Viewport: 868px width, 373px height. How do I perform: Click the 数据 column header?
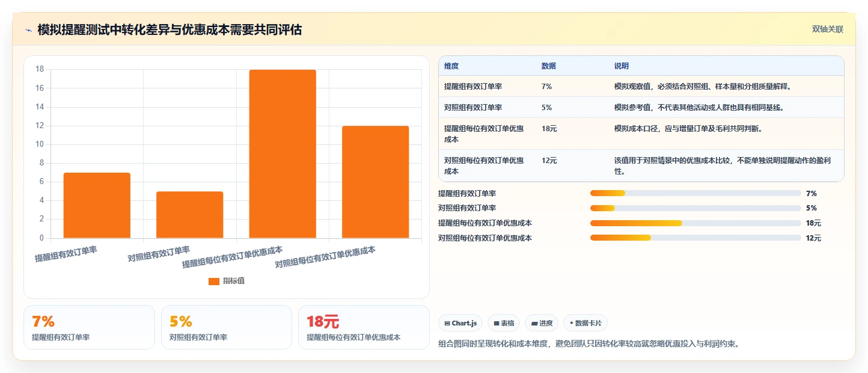(x=549, y=66)
